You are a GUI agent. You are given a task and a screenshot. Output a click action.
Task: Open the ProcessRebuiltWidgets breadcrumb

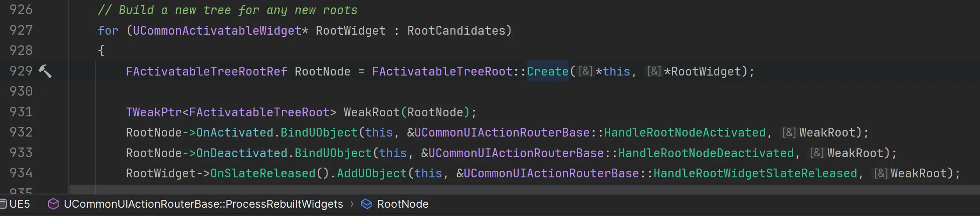pyautogui.click(x=203, y=204)
